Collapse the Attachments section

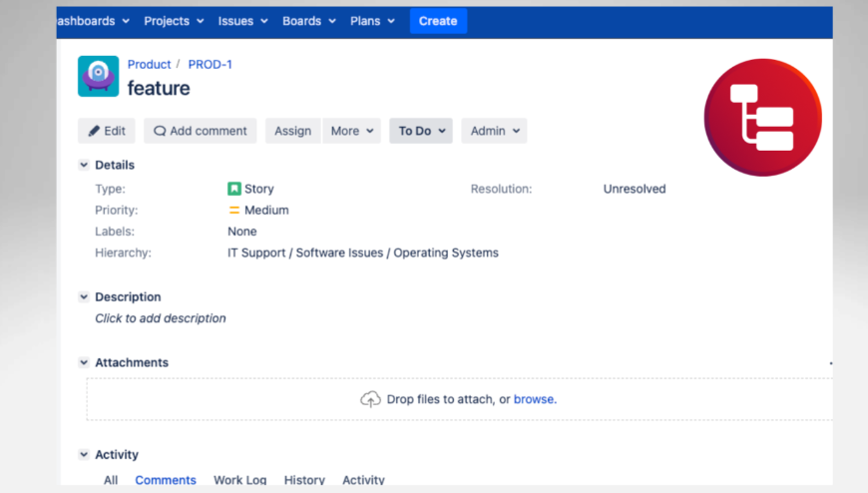(x=84, y=363)
